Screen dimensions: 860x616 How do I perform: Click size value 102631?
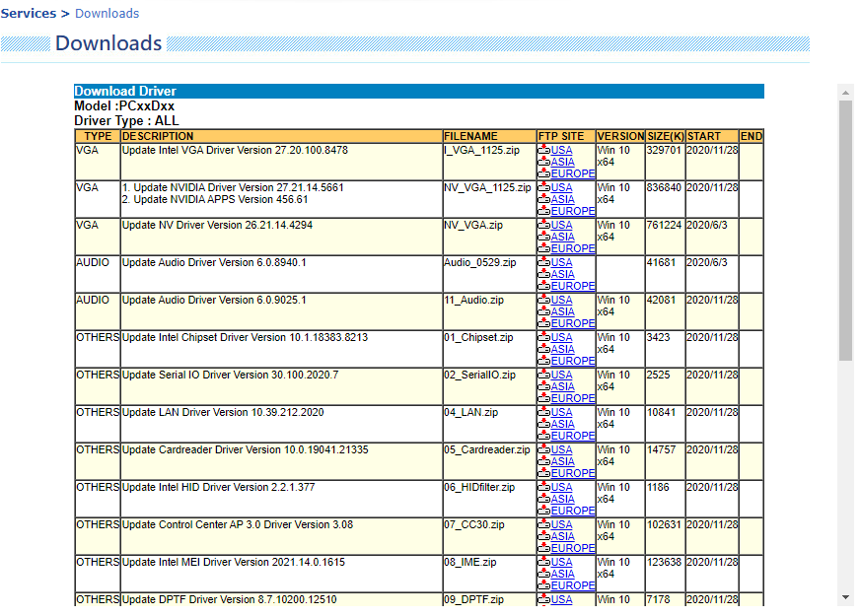664,524
